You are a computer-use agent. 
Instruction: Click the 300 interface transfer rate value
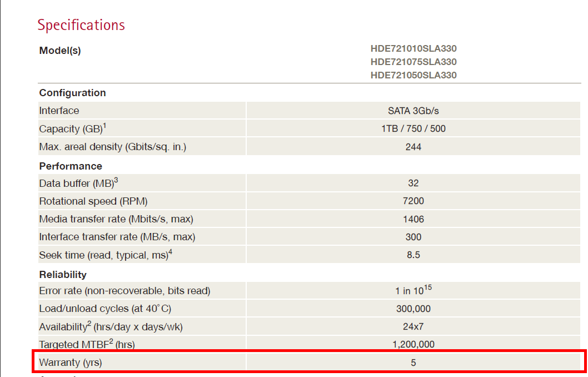(413, 237)
